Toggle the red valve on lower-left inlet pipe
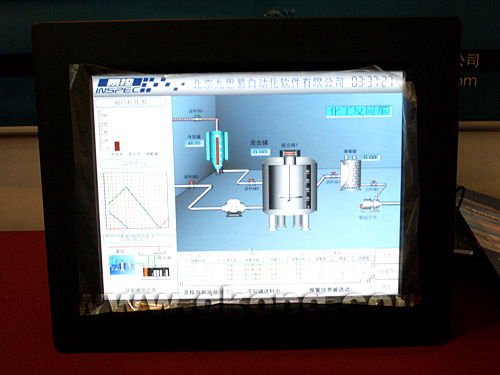This screenshot has width=500, height=375. tap(191, 183)
